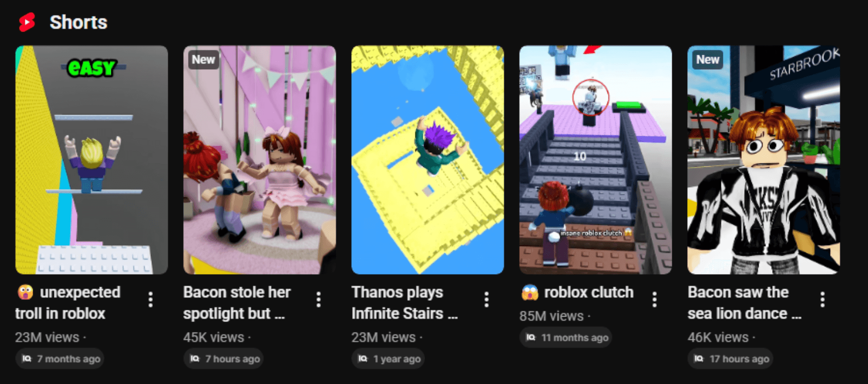Click the '7 months ago' date badge
The image size is (868, 384).
point(60,359)
